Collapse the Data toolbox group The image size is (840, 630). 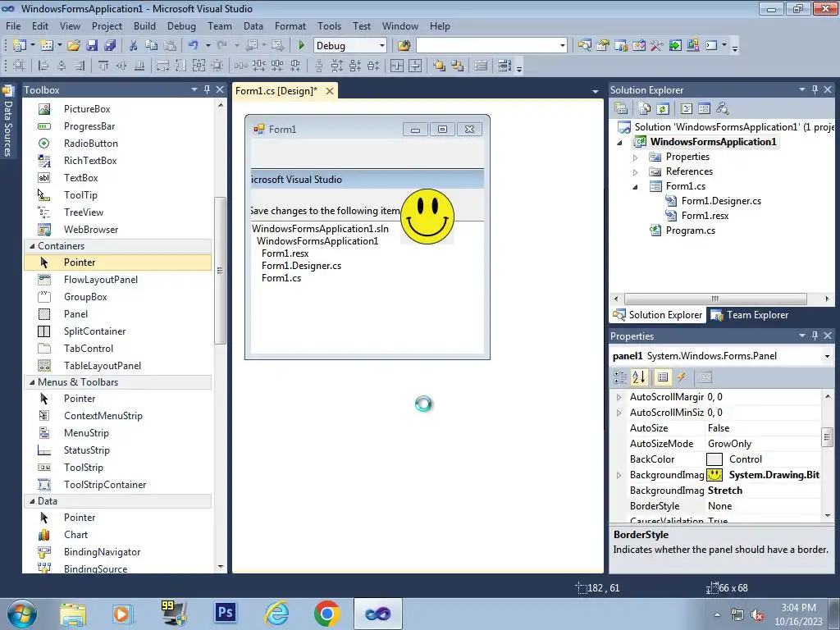point(32,501)
